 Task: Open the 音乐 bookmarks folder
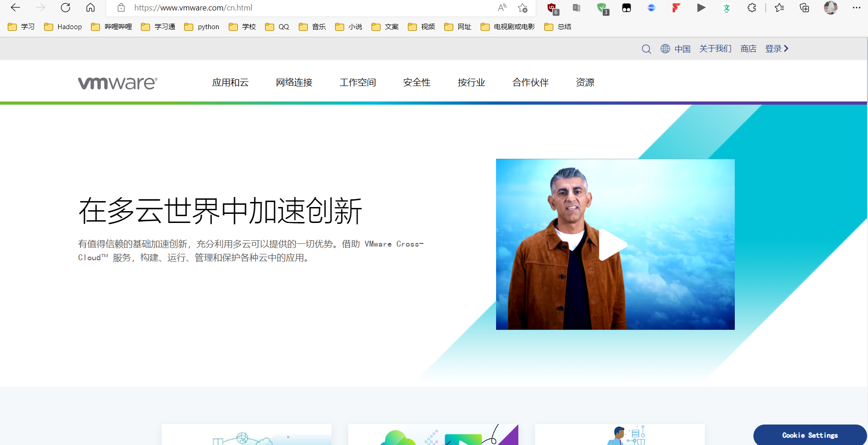click(x=312, y=27)
